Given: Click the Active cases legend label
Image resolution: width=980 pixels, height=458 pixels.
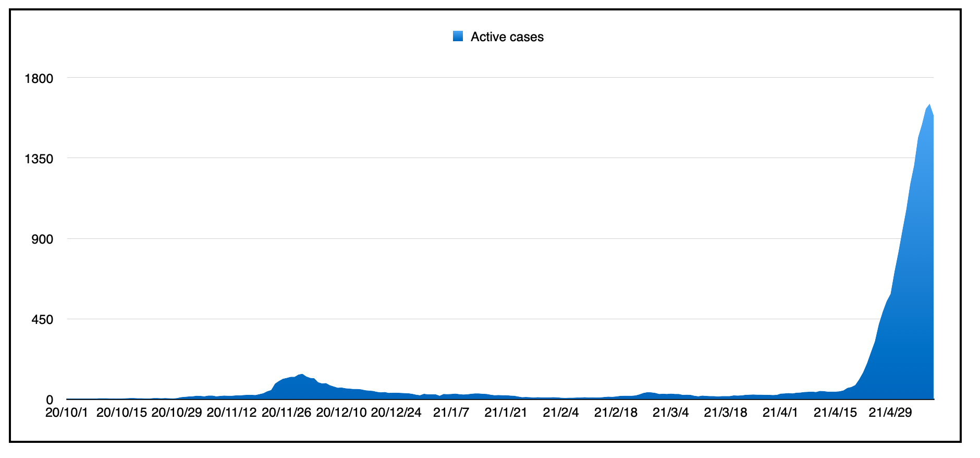Looking at the screenshot, I should click(507, 37).
